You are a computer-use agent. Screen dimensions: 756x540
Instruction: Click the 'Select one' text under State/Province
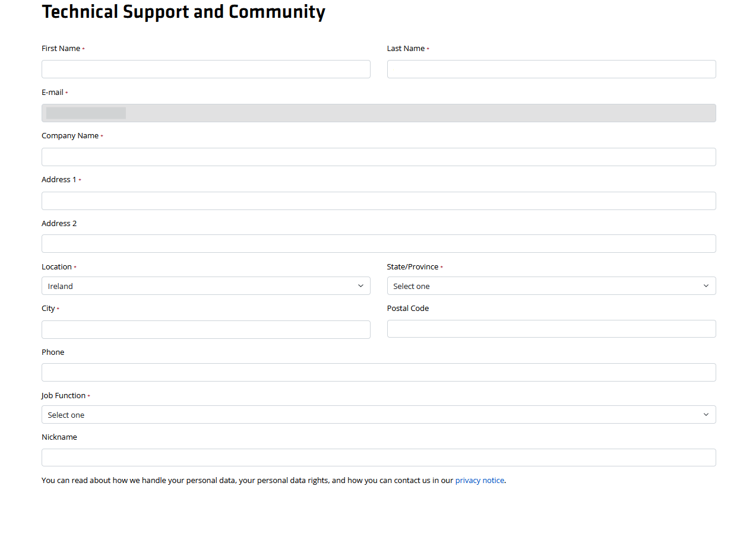pyautogui.click(x=411, y=286)
